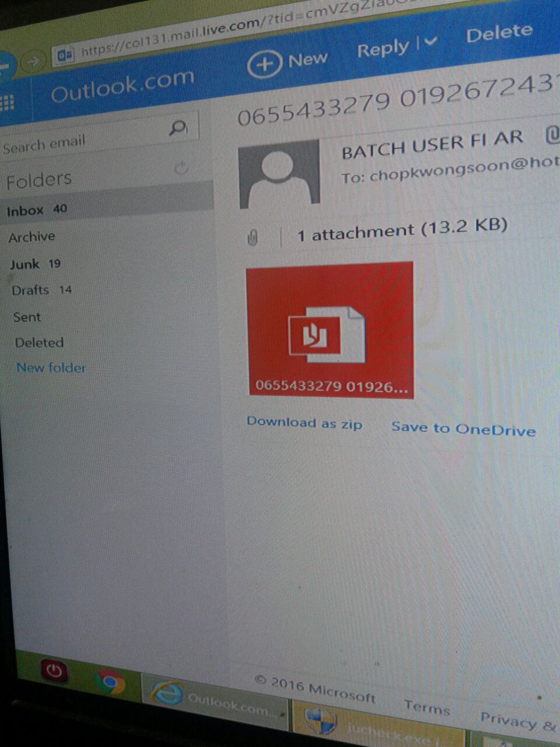Click the email subject 0655433279
Viewport: 560px width, 747px height.
click(x=313, y=109)
